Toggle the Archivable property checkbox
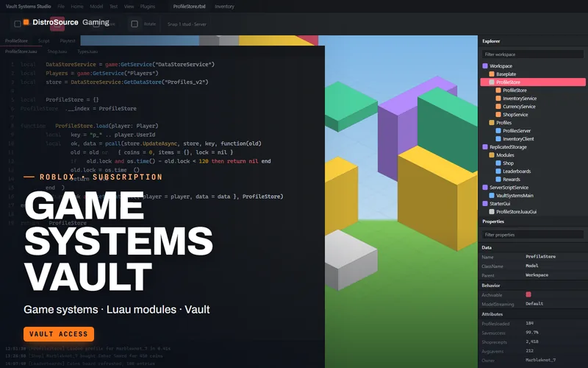The height and width of the screenshot is (368, 588). tap(528, 294)
